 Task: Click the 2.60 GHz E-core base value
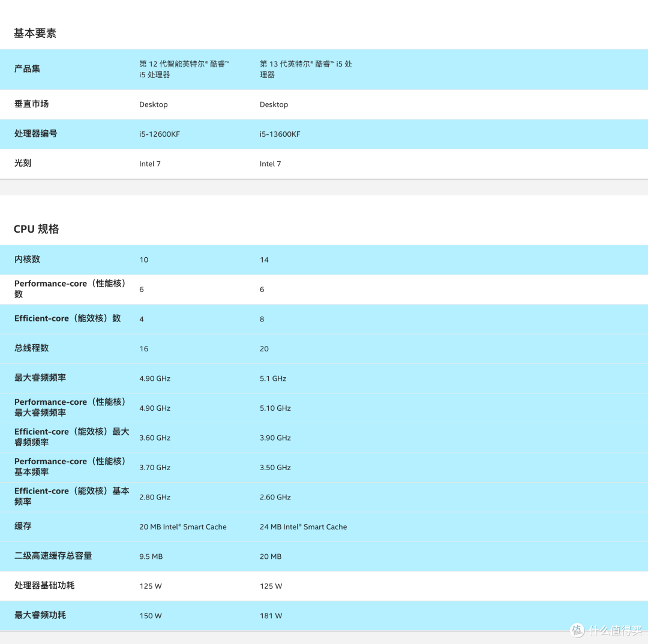[275, 498]
